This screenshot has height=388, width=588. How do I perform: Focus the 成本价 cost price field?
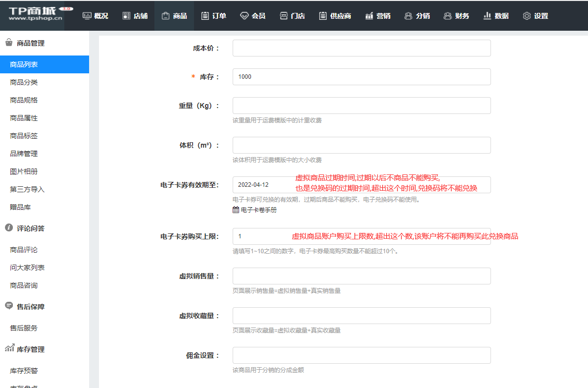(361, 48)
